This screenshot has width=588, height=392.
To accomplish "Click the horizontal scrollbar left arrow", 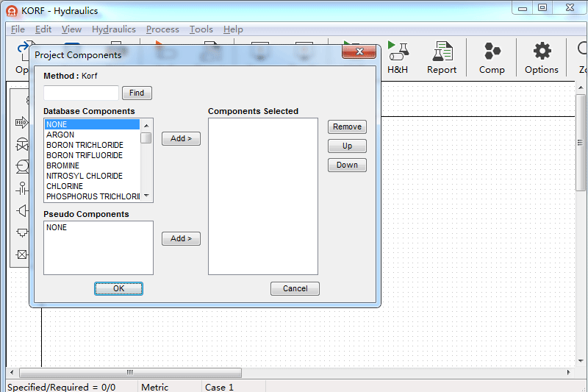I will [12, 372].
